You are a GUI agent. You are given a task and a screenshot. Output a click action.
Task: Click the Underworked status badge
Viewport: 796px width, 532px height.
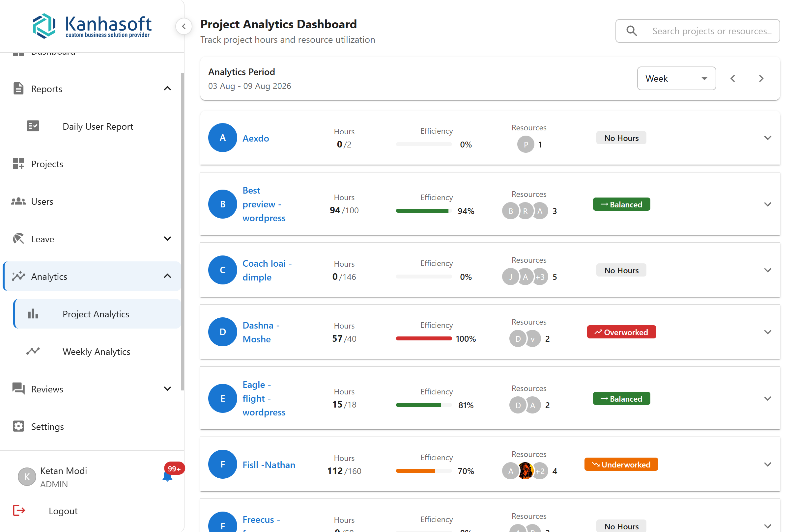coord(621,464)
